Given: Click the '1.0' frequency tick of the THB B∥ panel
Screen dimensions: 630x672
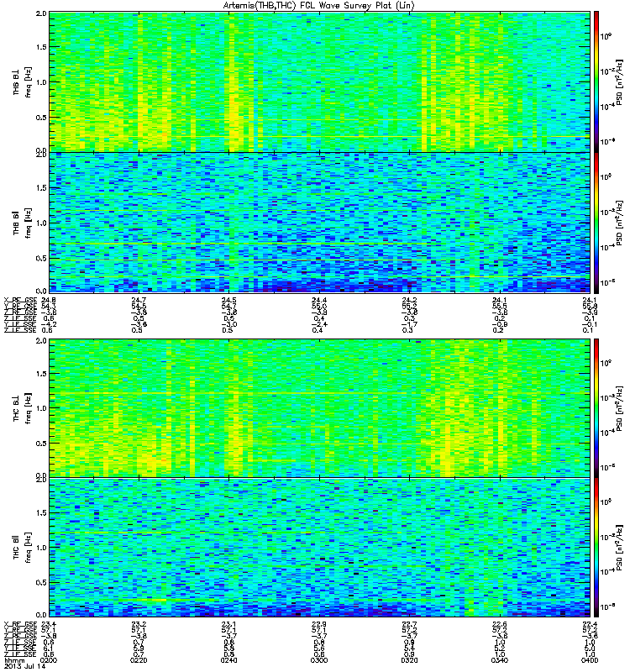Looking at the screenshot, I should pos(41,223).
